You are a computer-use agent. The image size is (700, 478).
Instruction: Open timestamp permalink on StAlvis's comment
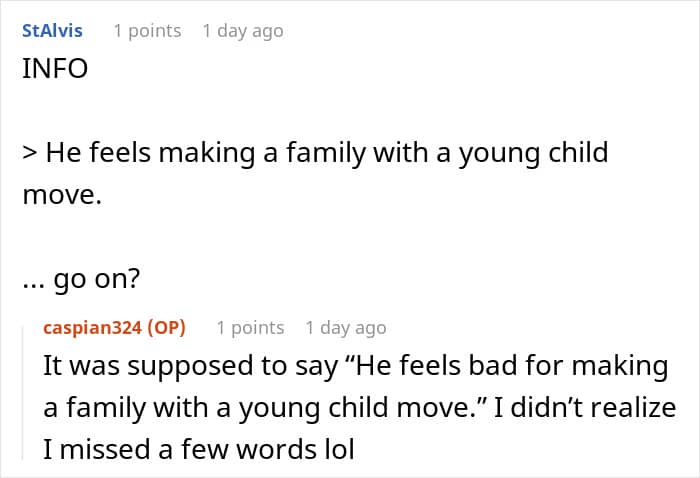coord(243,31)
